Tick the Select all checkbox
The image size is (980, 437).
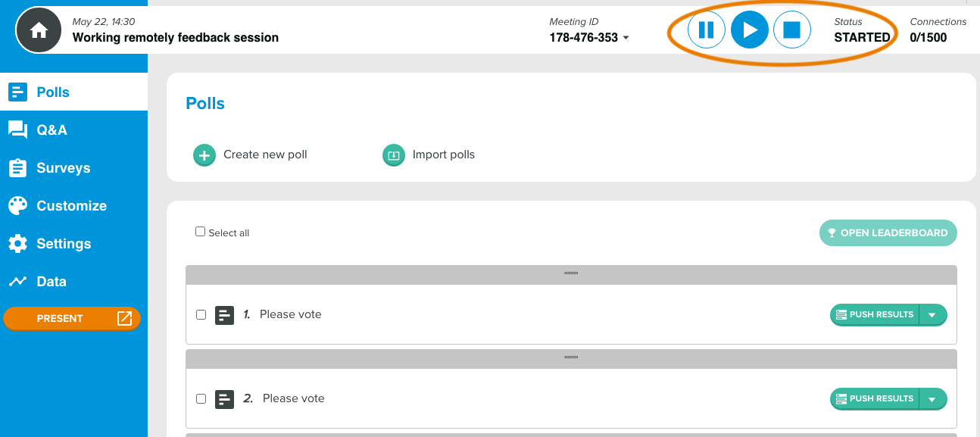click(201, 232)
